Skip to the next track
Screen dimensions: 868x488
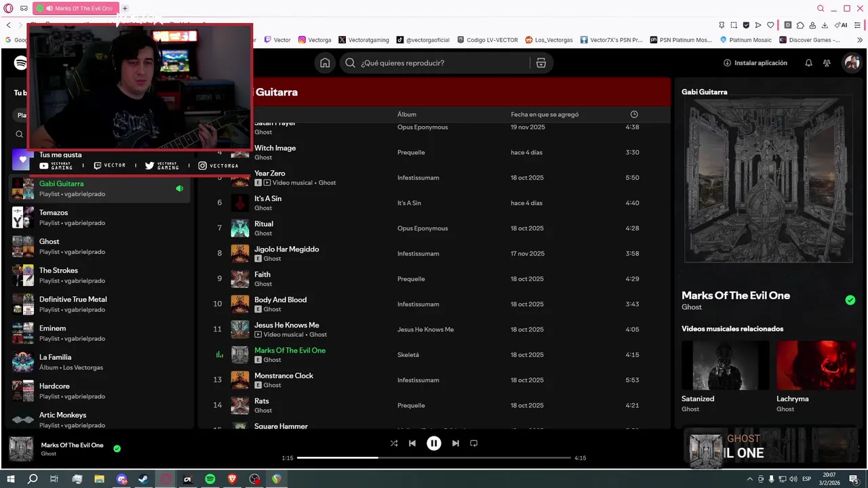coord(456,443)
